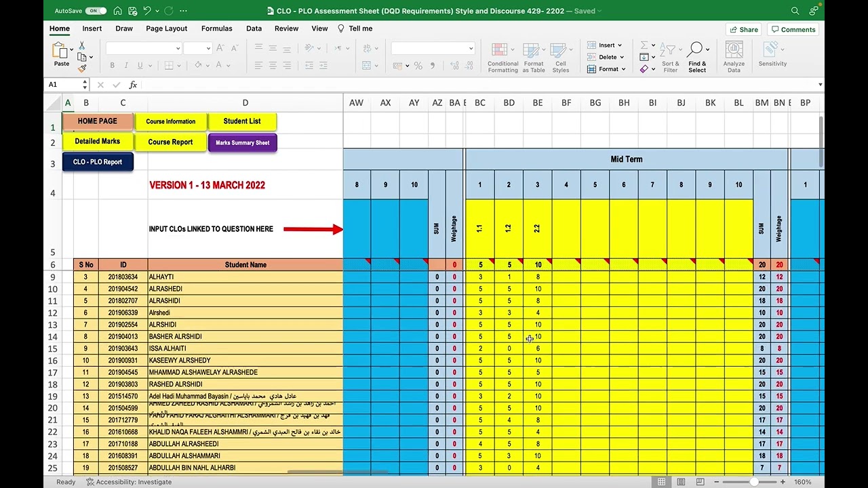The image size is (868, 488).
Task: Open Sensitivity menu
Action: (772, 54)
